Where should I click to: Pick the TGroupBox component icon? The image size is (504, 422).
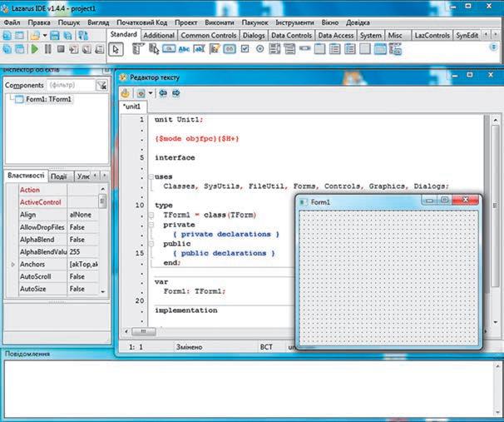320,49
